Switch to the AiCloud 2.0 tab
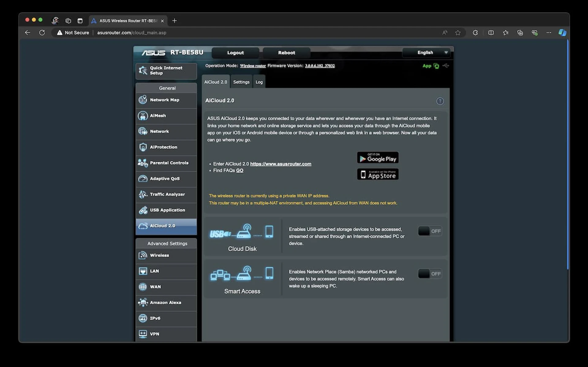588x367 pixels. 216,82
